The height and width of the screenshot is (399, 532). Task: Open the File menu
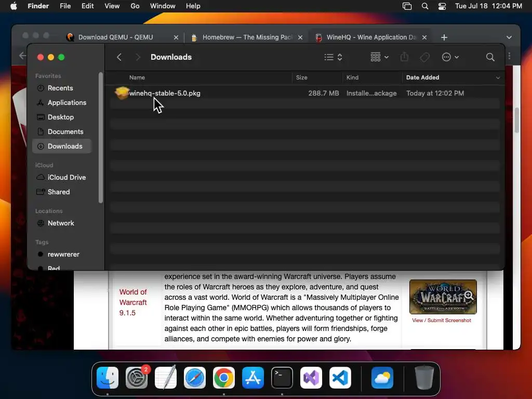click(65, 6)
